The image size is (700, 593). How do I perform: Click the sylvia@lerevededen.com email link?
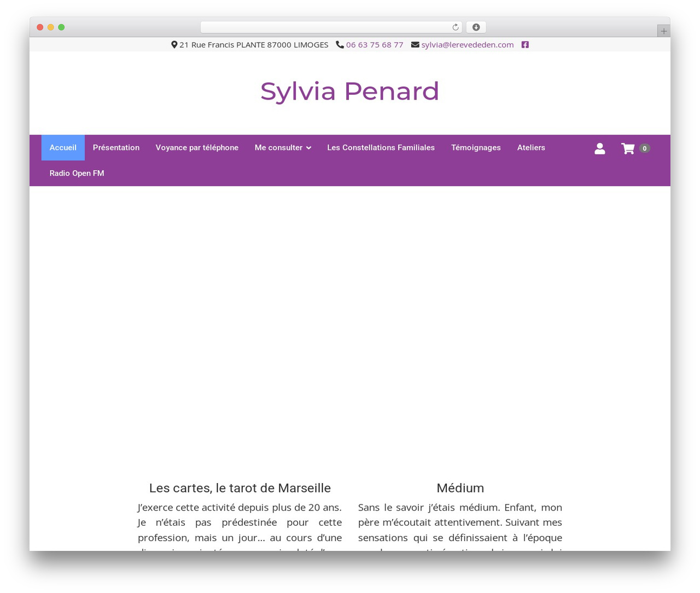(x=468, y=45)
